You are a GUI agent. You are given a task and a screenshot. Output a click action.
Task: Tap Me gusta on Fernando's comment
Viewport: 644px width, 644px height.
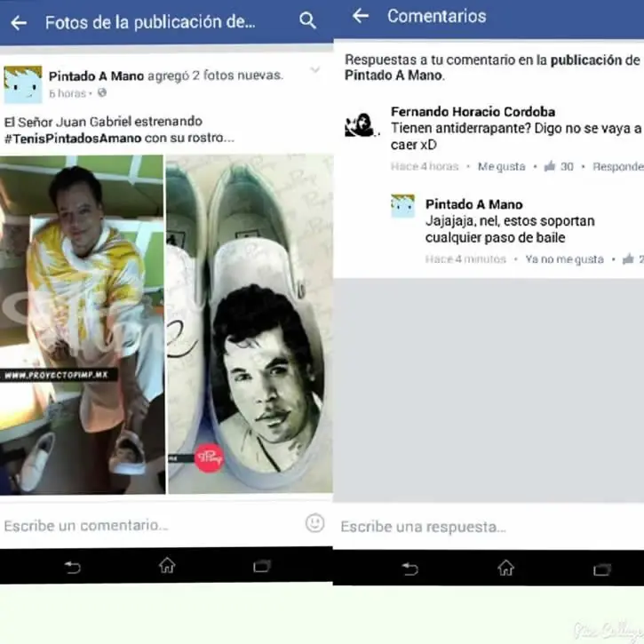[502, 167]
